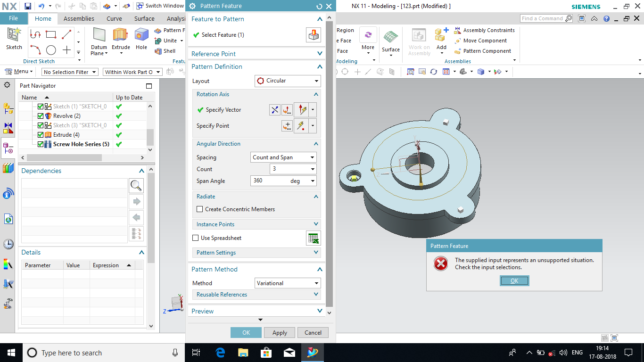Open the Layout Circular dropdown
Viewport: 644px width, 362px height.
point(288,81)
